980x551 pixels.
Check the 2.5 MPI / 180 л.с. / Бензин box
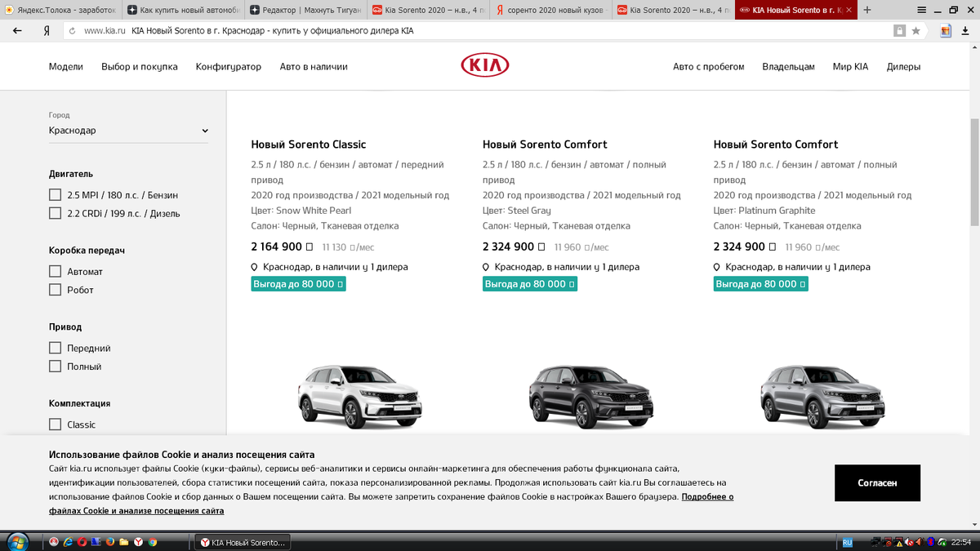[x=55, y=195]
